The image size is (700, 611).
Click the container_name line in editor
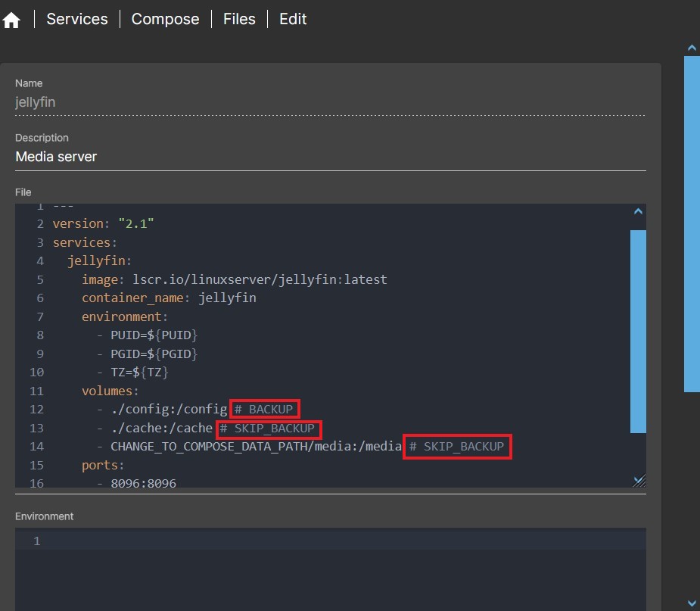pos(169,298)
